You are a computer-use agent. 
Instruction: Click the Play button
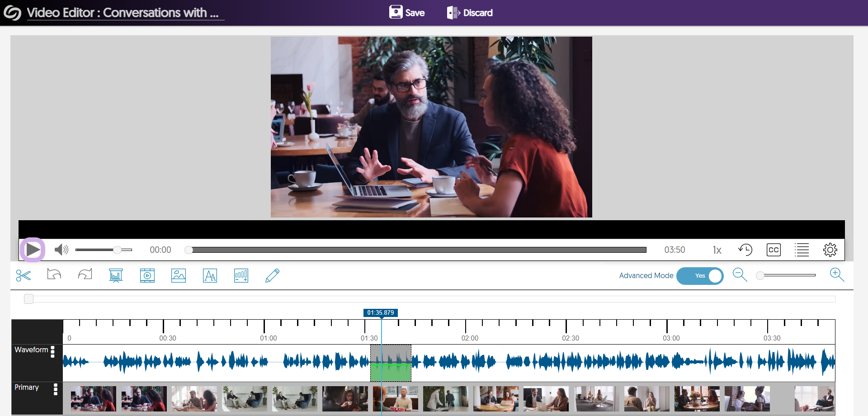(33, 250)
